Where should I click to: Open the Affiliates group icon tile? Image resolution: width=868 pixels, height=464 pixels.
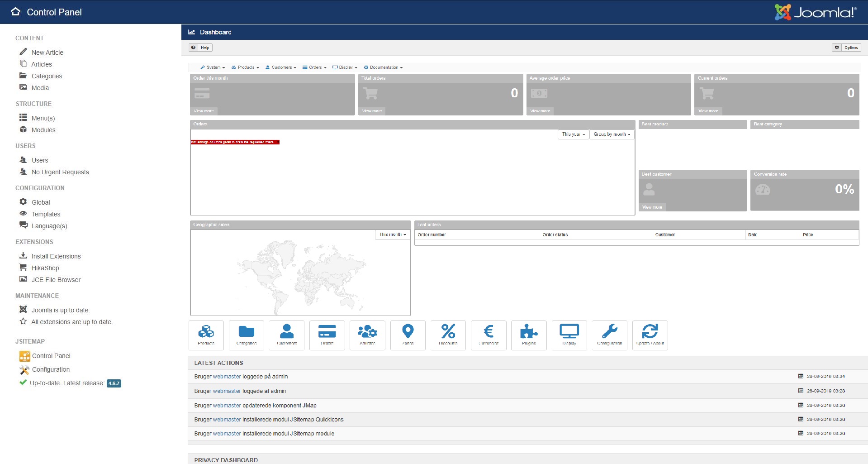coord(367,335)
